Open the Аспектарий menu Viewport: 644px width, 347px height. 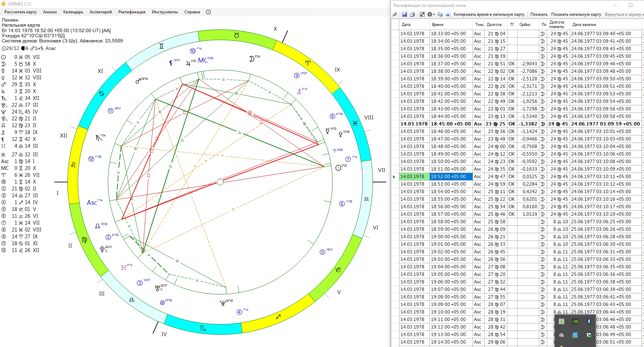point(101,12)
